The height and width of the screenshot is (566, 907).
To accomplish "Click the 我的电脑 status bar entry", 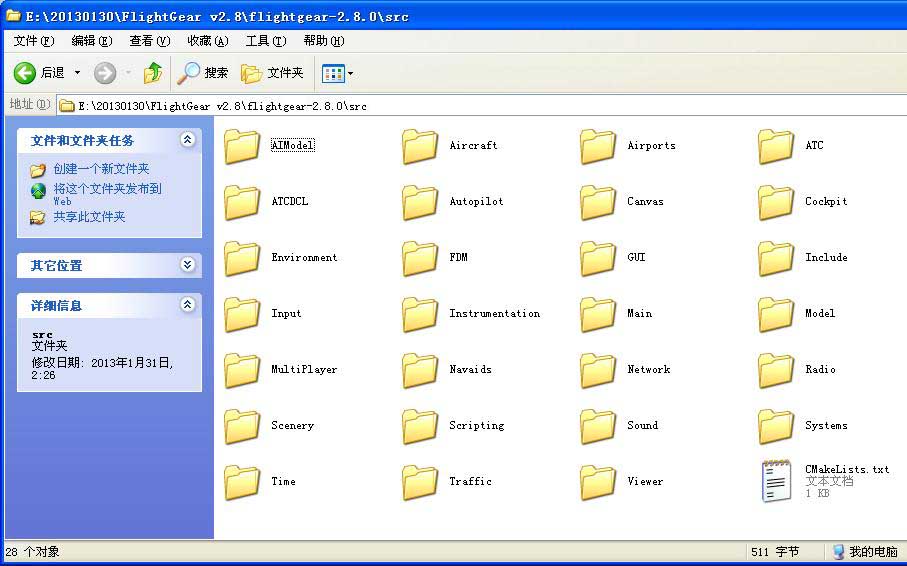I will (865, 552).
